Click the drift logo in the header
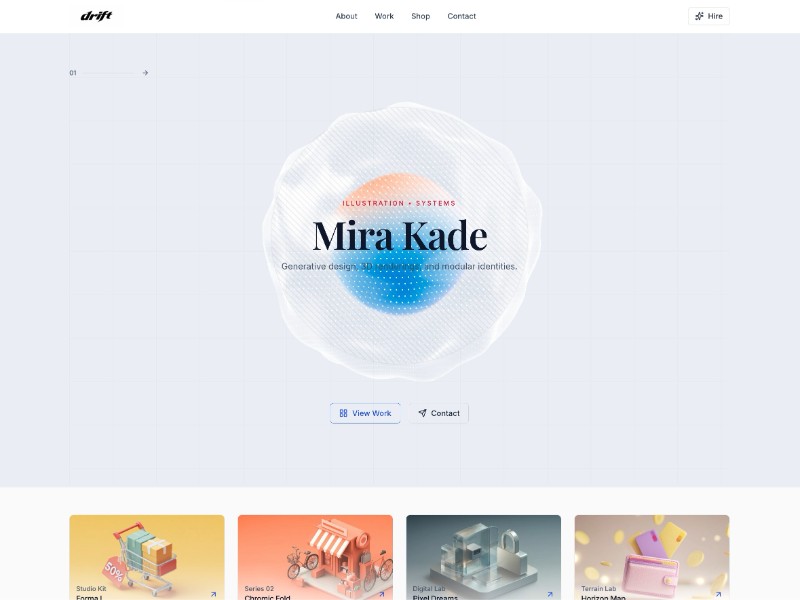Viewport: 800px width, 600px height. click(96, 16)
